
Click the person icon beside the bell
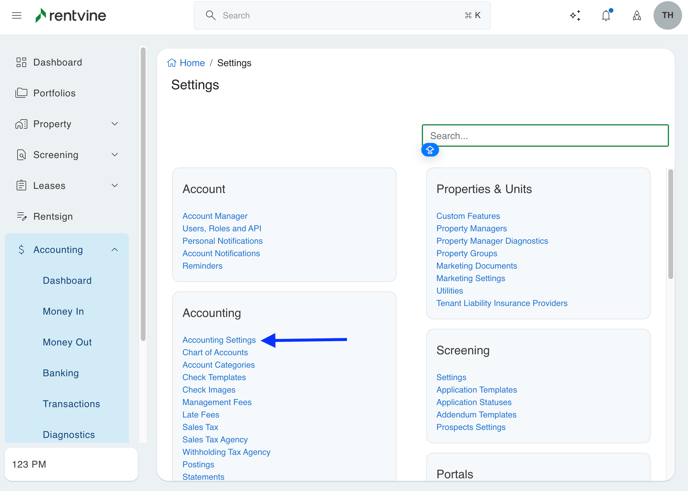pyautogui.click(x=637, y=16)
